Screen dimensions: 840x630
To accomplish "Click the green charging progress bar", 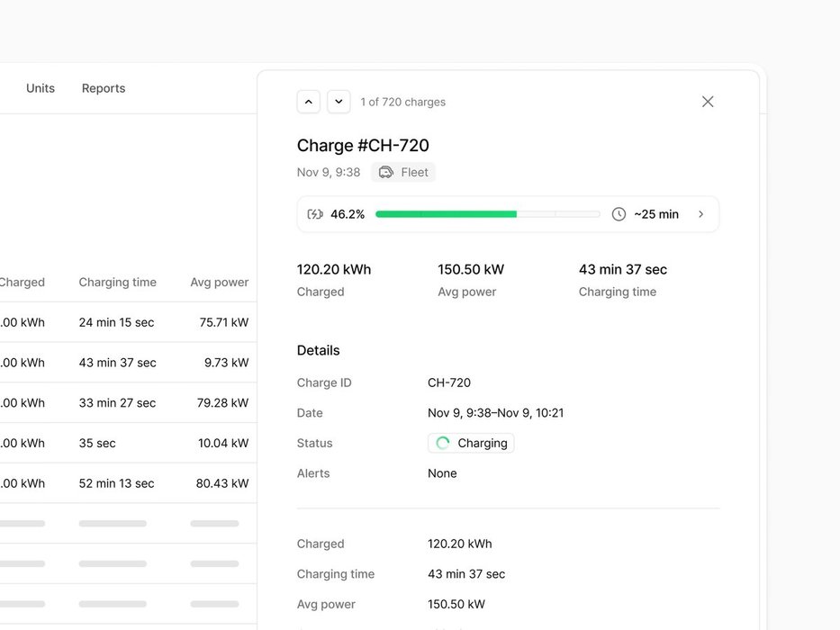I will 487,214.
